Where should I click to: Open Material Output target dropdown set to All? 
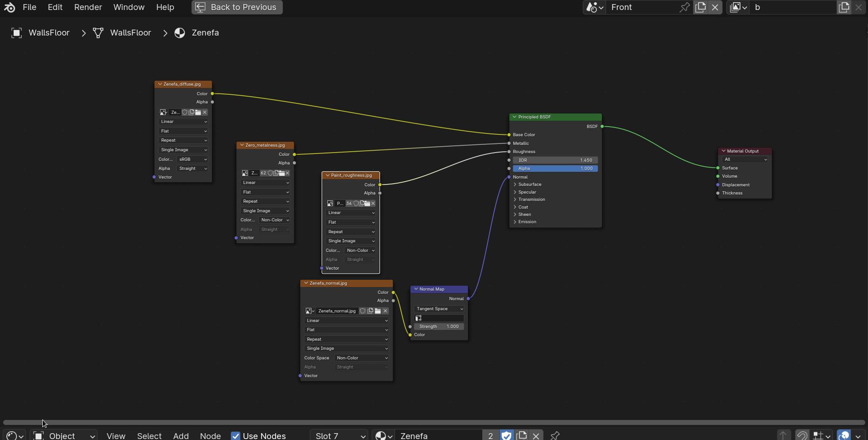pyautogui.click(x=745, y=159)
